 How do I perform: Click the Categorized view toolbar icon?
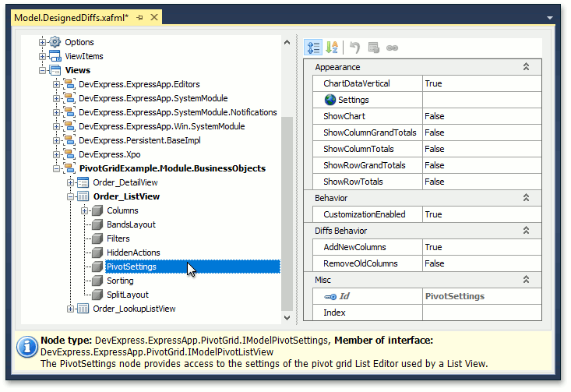click(x=313, y=48)
